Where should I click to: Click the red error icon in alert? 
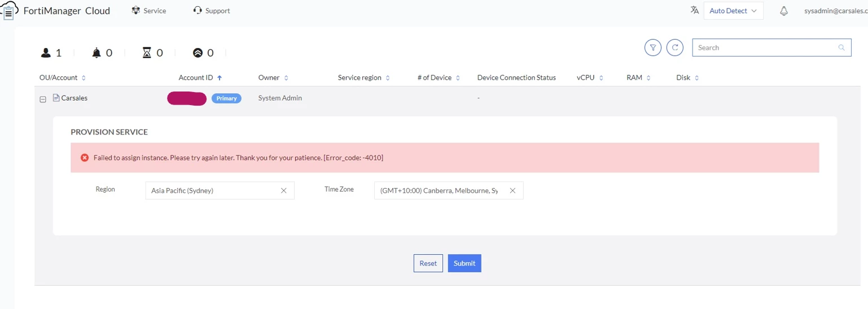[85, 158]
